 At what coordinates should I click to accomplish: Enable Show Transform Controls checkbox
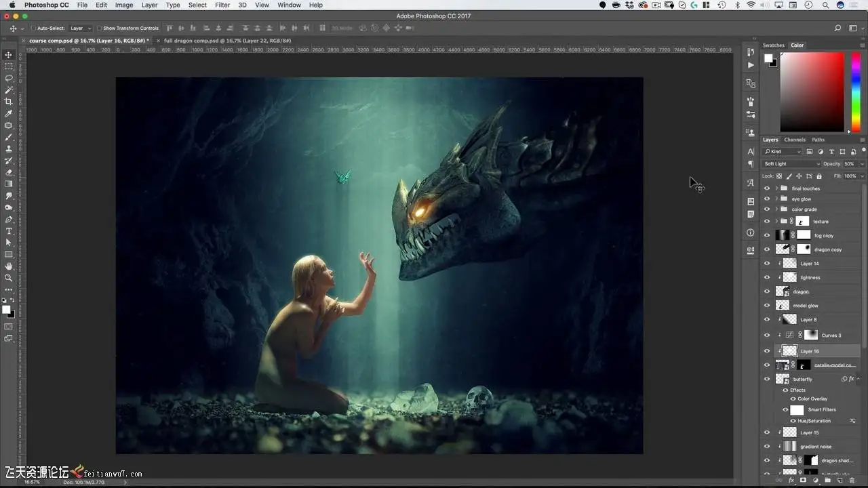[x=99, y=28]
